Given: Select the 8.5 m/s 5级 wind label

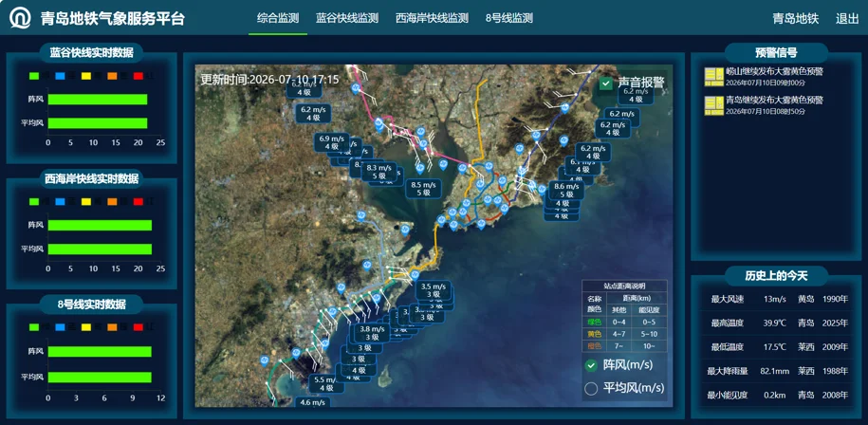Looking at the screenshot, I should tap(423, 189).
